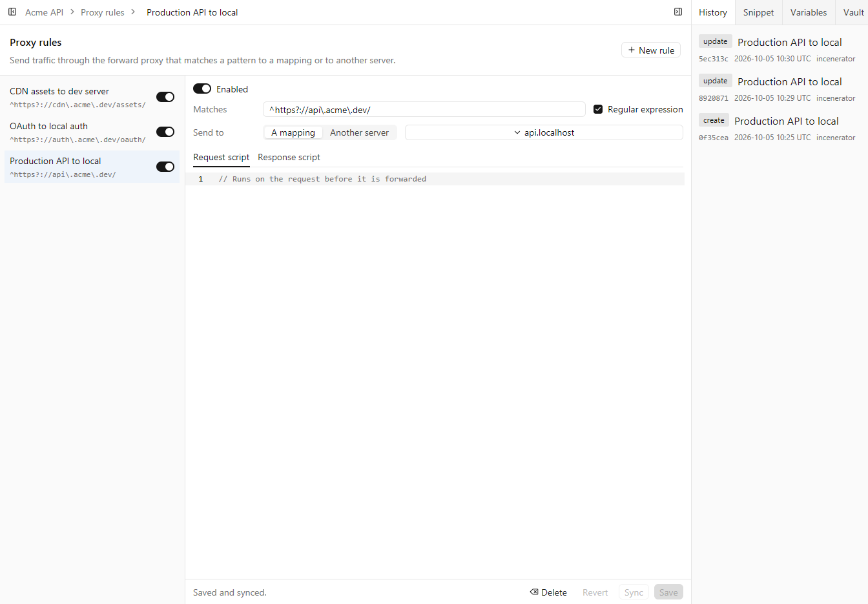Open history entry with hash 8920871
The width and height of the screenshot is (868, 604).
pyautogui.click(x=780, y=89)
